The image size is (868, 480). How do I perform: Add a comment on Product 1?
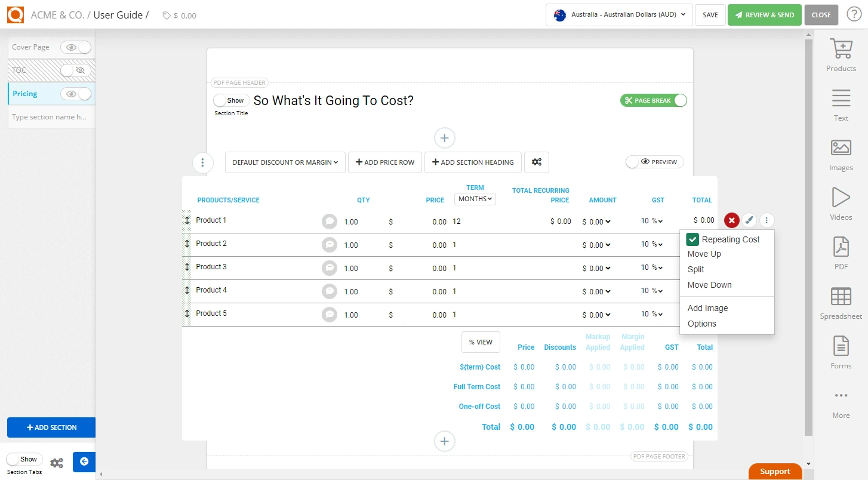point(329,220)
